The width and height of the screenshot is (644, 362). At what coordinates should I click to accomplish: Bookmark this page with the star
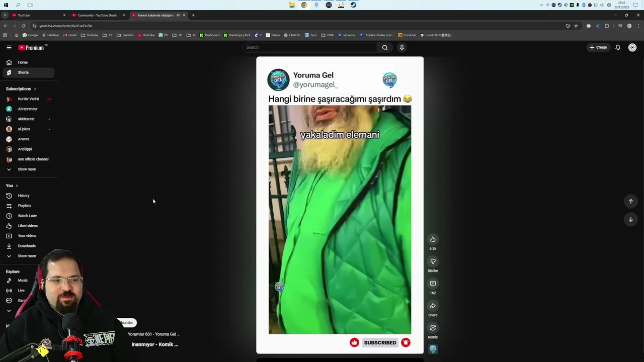pyautogui.click(x=576, y=26)
